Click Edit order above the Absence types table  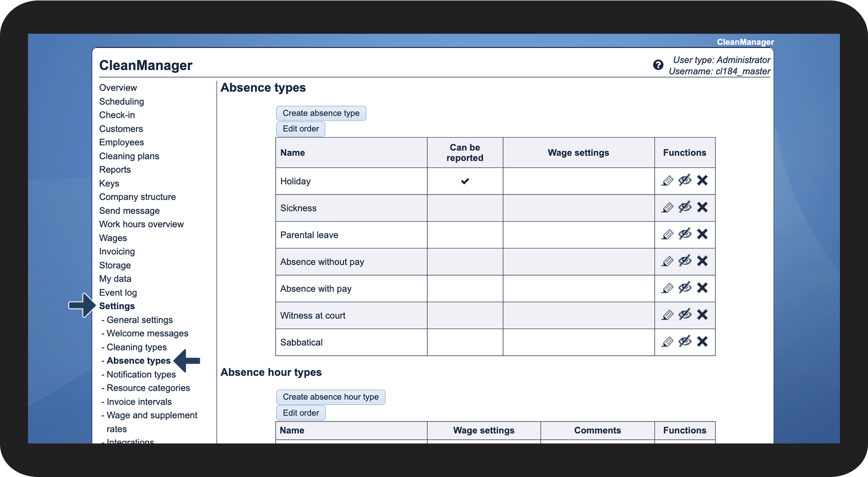point(301,129)
